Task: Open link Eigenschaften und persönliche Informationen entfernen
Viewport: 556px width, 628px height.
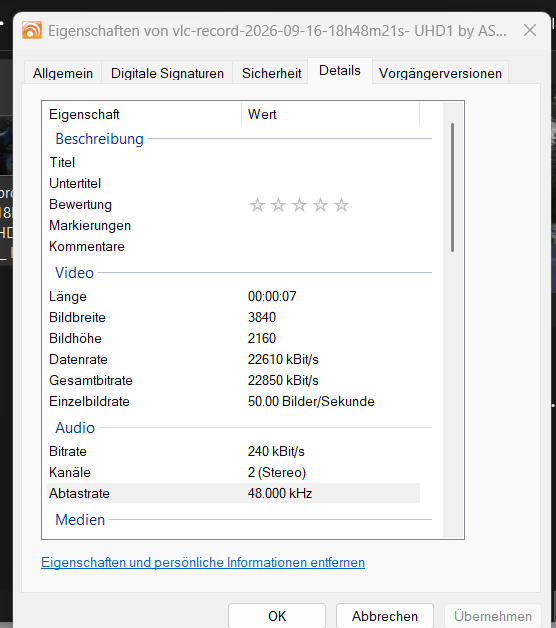Action: click(x=203, y=562)
